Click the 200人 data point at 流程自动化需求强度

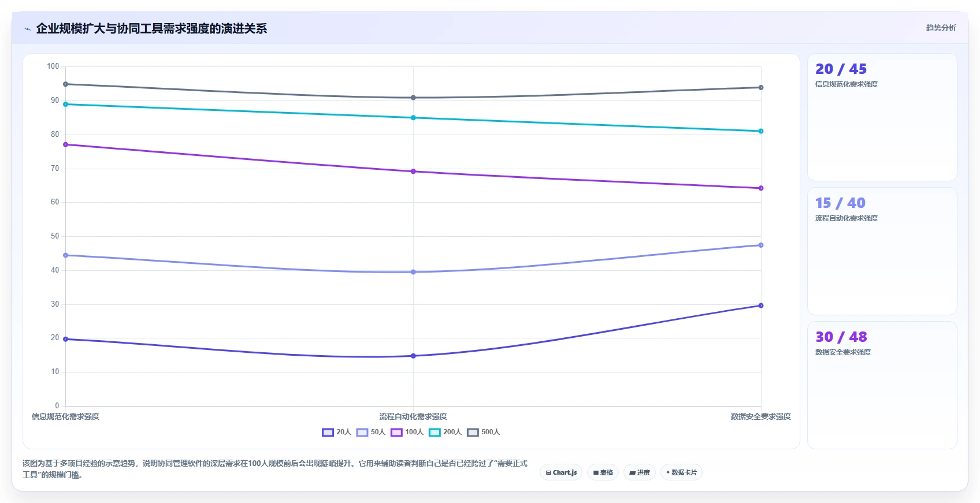point(413,118)
